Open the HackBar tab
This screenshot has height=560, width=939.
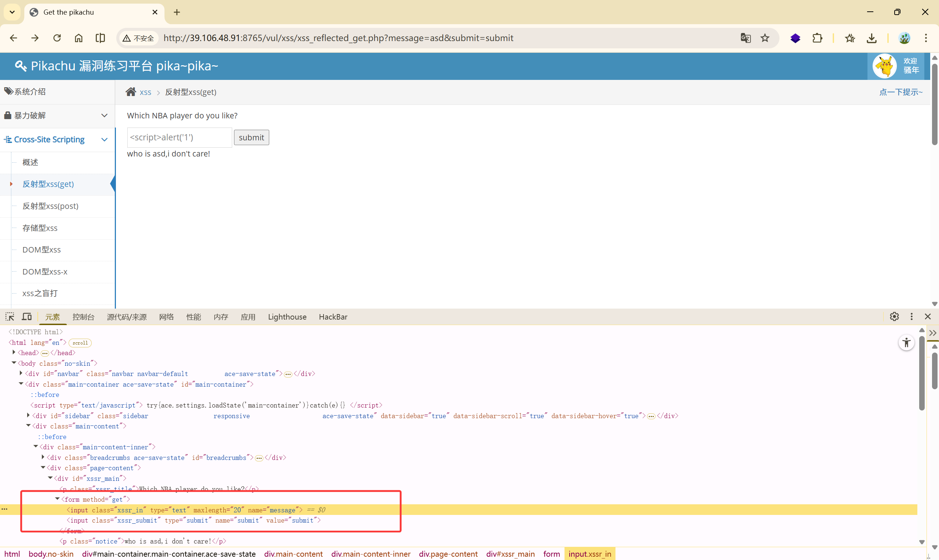pos(333,317)
